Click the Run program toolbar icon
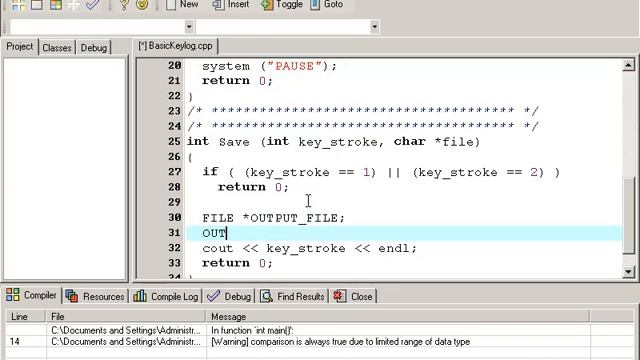The image size is (640, 360). pos(37,5)
